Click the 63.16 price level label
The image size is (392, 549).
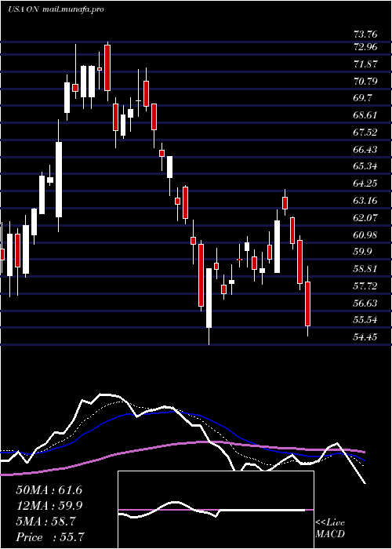[x=366, y=201]
